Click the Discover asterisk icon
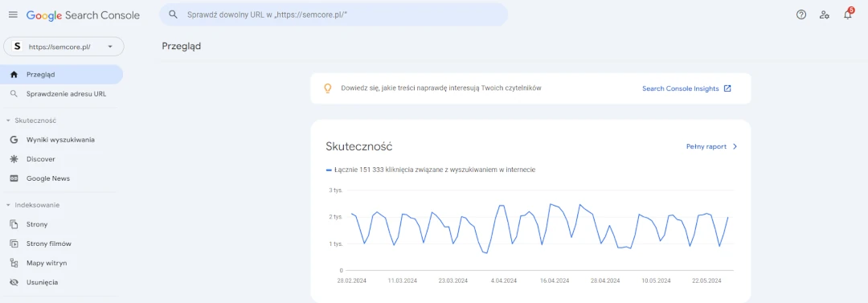The image size is (868, 303). [x=14, y=159]
